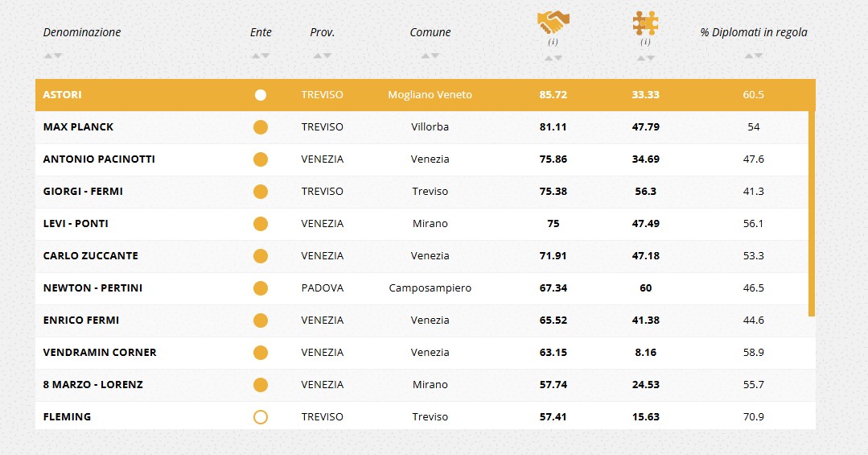Viewport: 868px width, 455px height.
Task: Sort descending by Prov. using down arrow
Action: (327, 56)
